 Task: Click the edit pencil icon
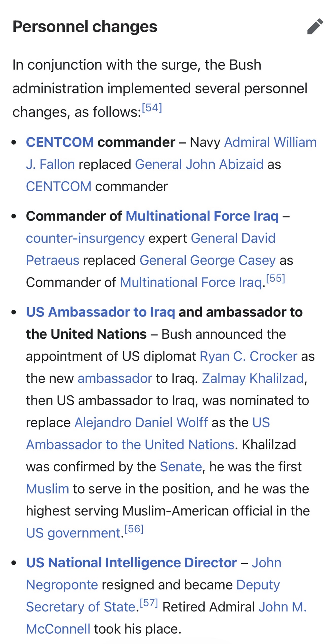click(315, 26)
